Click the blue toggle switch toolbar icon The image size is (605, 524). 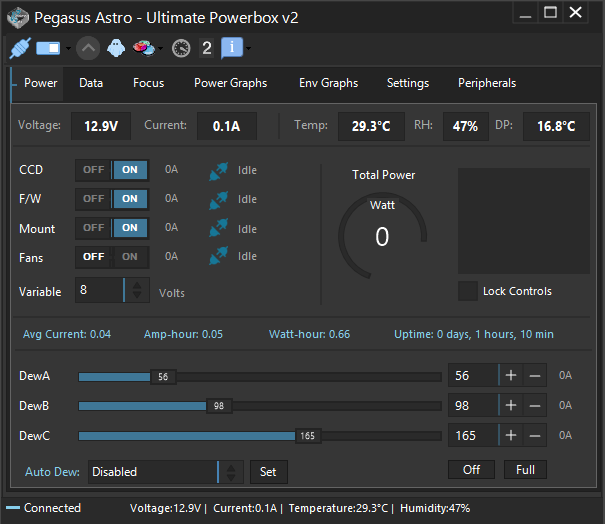[48, 48]
